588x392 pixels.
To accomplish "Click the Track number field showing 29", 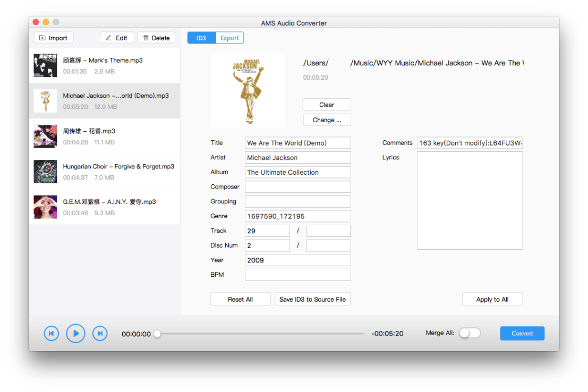I will (267, 231).
